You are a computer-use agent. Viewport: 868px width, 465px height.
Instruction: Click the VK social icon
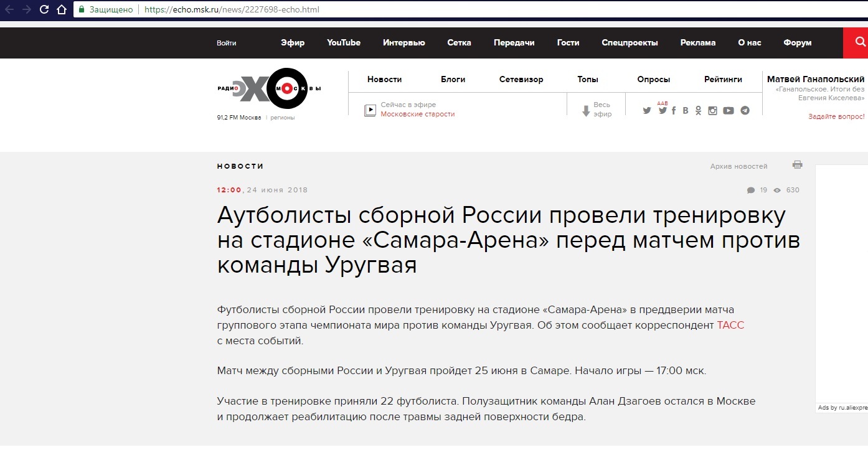pyautogui.click(x=686, y=111)
